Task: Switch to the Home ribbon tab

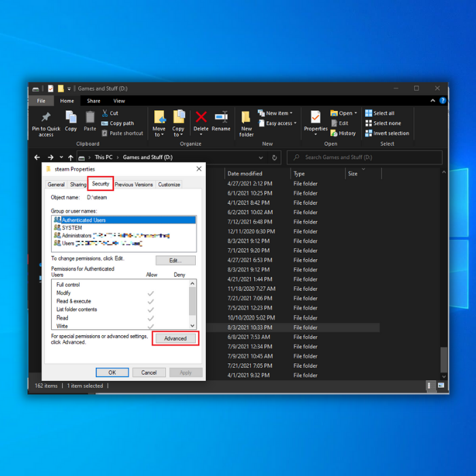Action: click(x=67, y=101)
